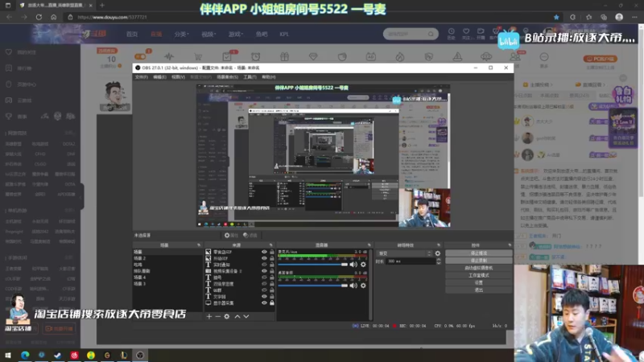Toggle visibility of 实时通知 source
The image size is (644, 362).
pyautogui.click(x=264, y=265)
